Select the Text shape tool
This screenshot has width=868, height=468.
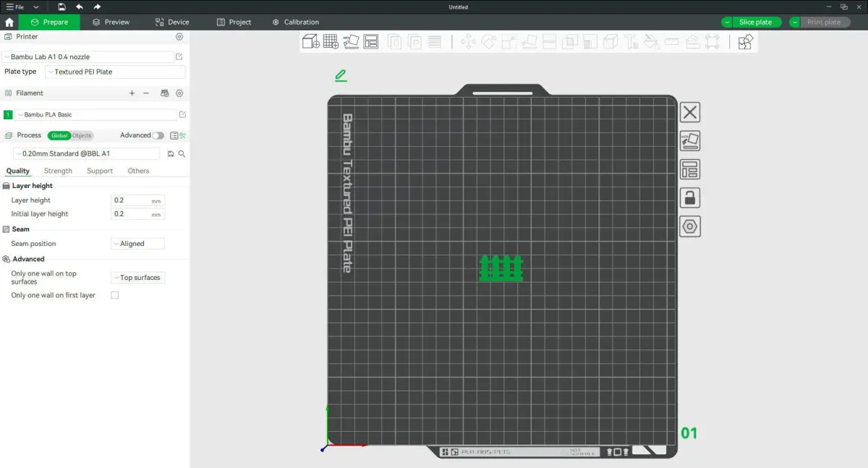pyautogui.click(x=631, y=42)
